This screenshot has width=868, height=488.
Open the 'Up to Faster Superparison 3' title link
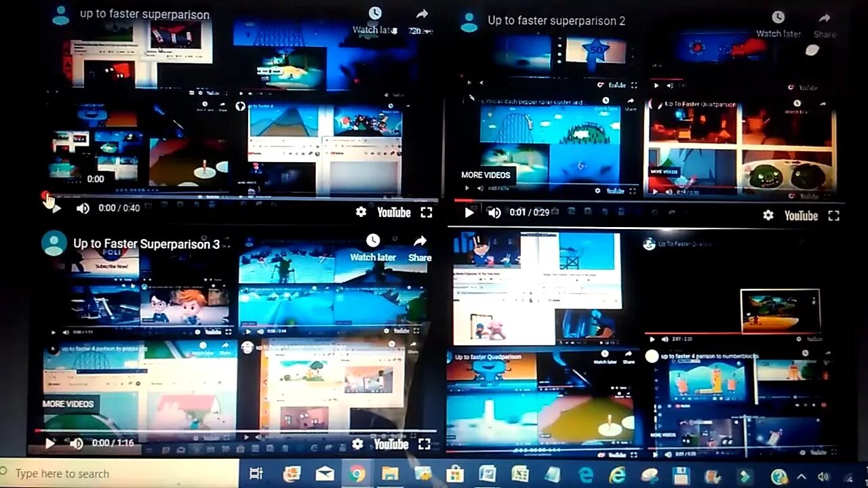click(x=146, y=244)
